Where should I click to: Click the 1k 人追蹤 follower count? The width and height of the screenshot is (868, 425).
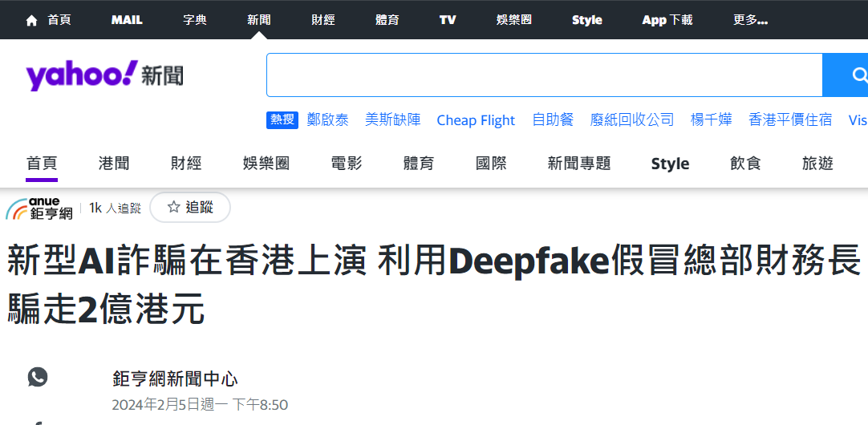[x=116, y=208]
